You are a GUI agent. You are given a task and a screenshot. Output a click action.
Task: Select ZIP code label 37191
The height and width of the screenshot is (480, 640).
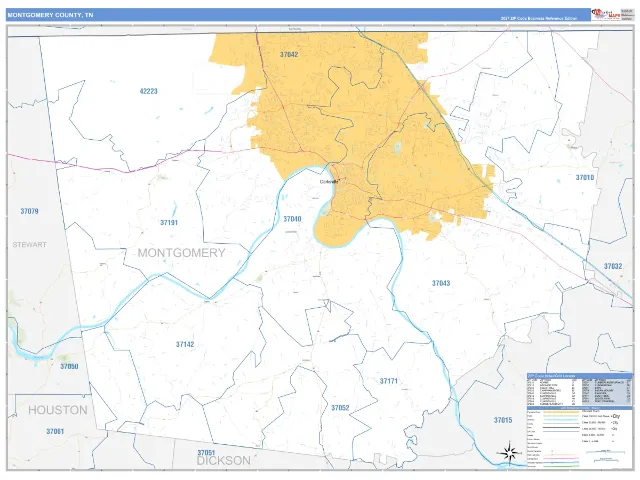pyautogui.click(x=169, y=222)
